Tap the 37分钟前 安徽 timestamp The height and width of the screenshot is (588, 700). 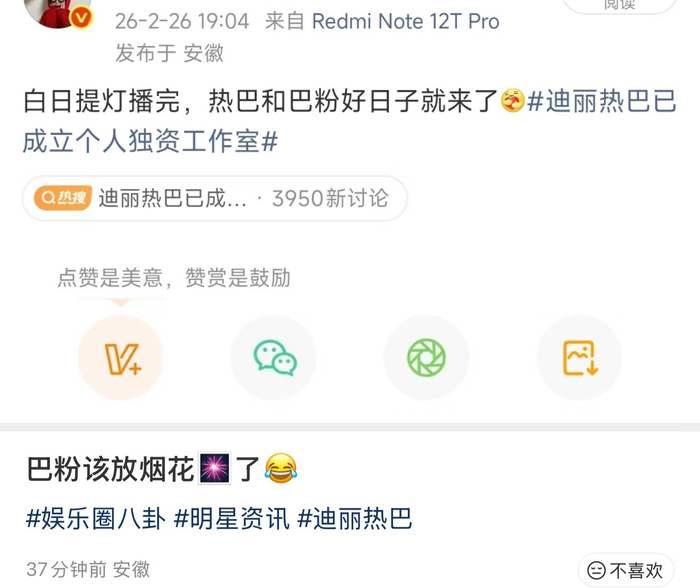pyautogui.click(x=88, y=570)
